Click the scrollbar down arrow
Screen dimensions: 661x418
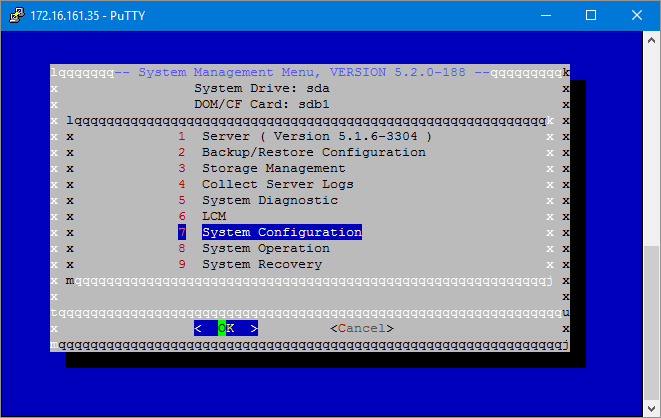click(651, 409)
